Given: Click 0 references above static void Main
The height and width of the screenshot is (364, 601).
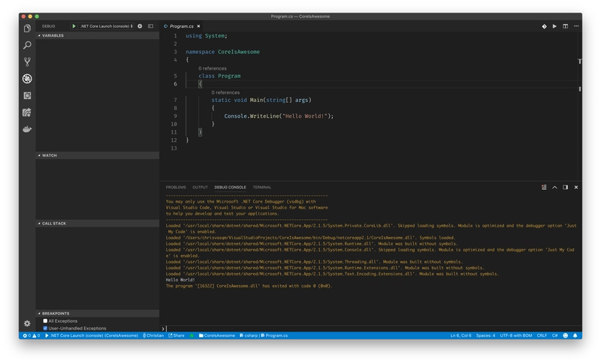Looking at the screenshot, I should pos(225,92).
